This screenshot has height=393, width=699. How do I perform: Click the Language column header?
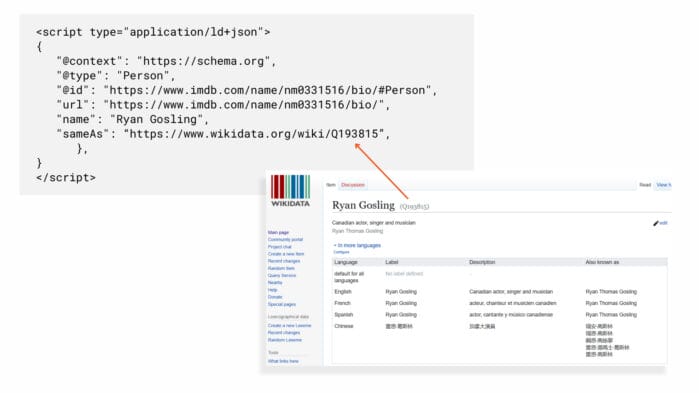click(346, 262)
